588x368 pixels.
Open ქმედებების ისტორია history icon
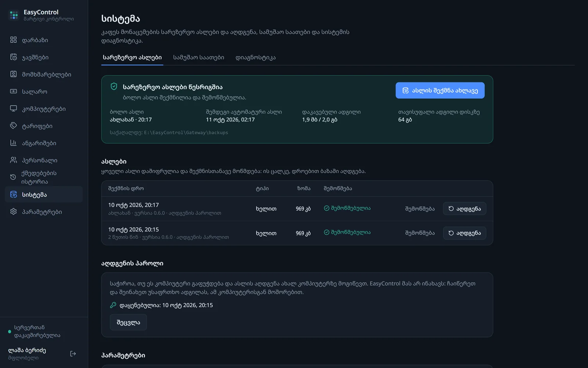pyautogui.click(x=13, y=177)
